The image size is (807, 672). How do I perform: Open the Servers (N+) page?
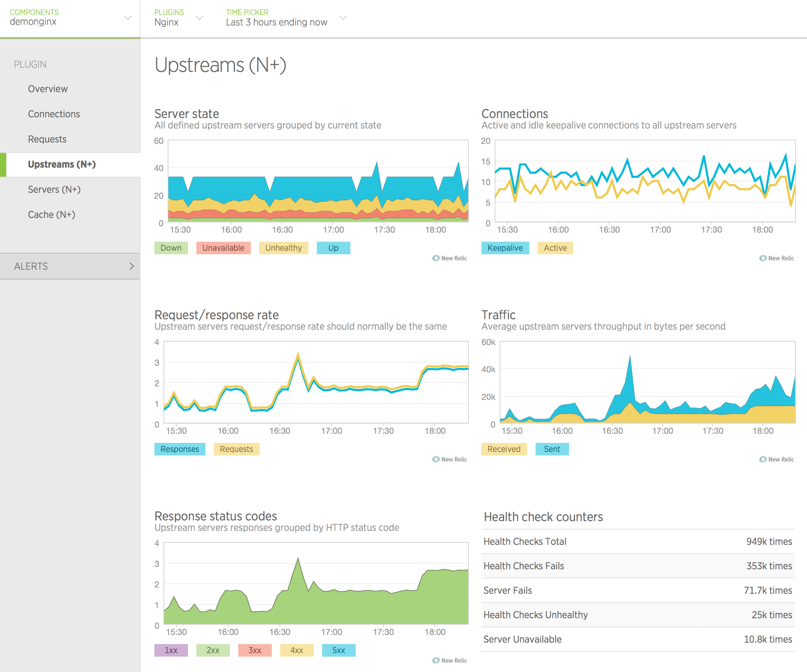tap(54, 189)
